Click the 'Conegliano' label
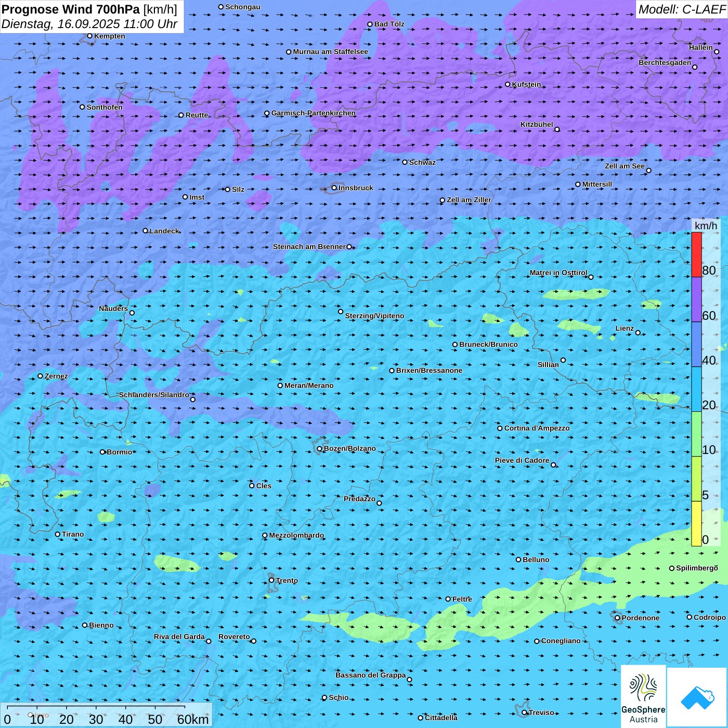The width and height of the screenshot is (728, 728). click(x=561, y=641)
